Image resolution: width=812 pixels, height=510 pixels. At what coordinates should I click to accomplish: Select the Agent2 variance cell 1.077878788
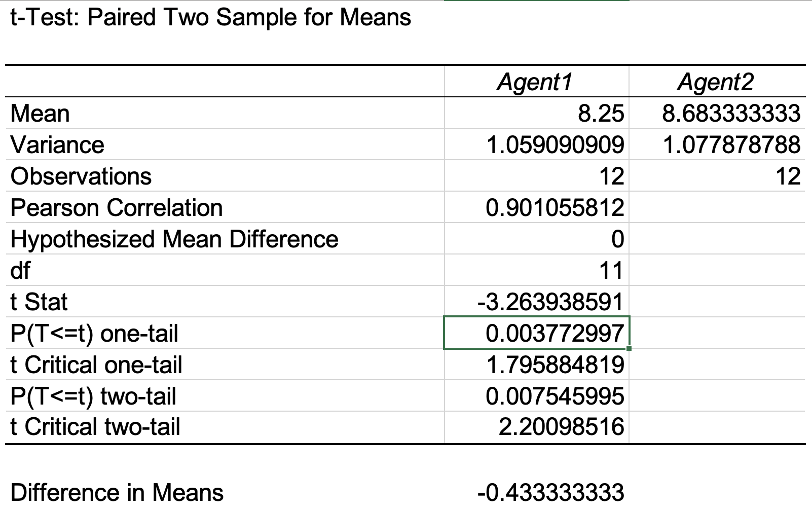(x=731, y=145)
